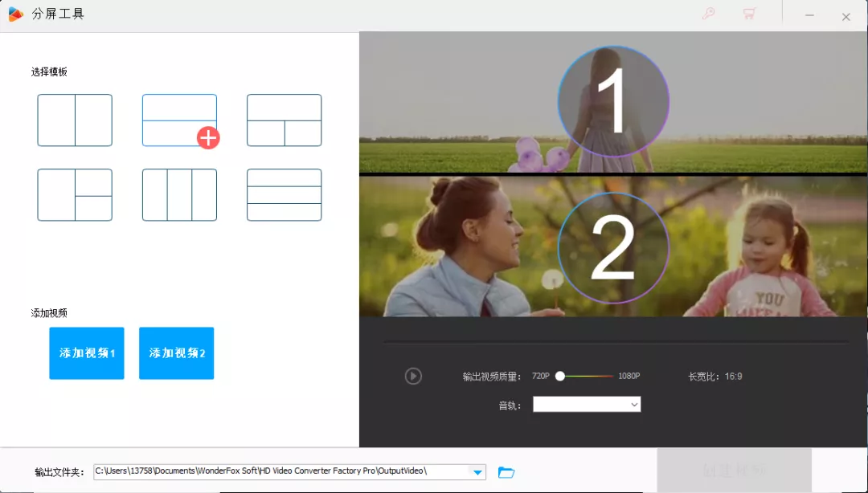Click the red plus badge on template
The height and width of the screenshot is (493, 868).
208,138
